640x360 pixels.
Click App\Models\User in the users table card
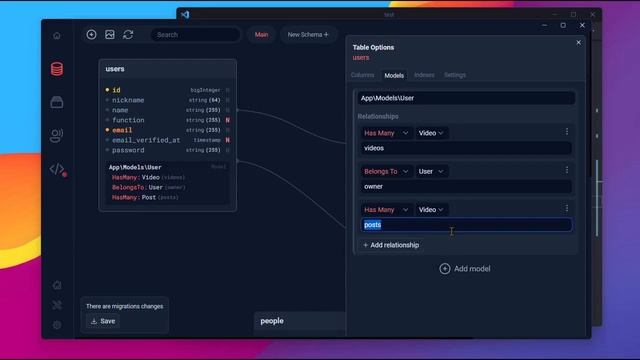[x=135, y=167]
